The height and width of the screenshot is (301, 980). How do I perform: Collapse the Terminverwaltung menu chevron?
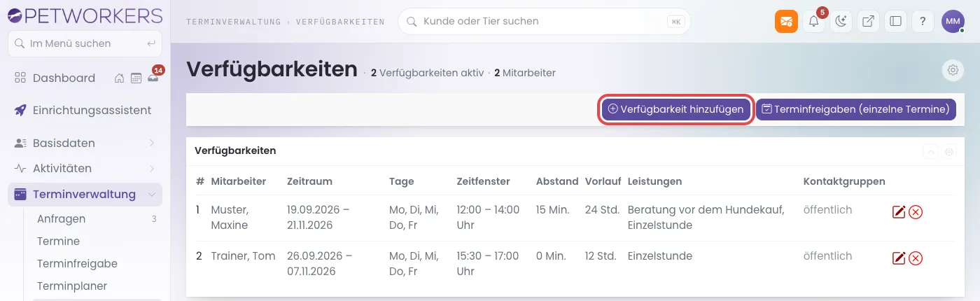click(x=152, y=194)
